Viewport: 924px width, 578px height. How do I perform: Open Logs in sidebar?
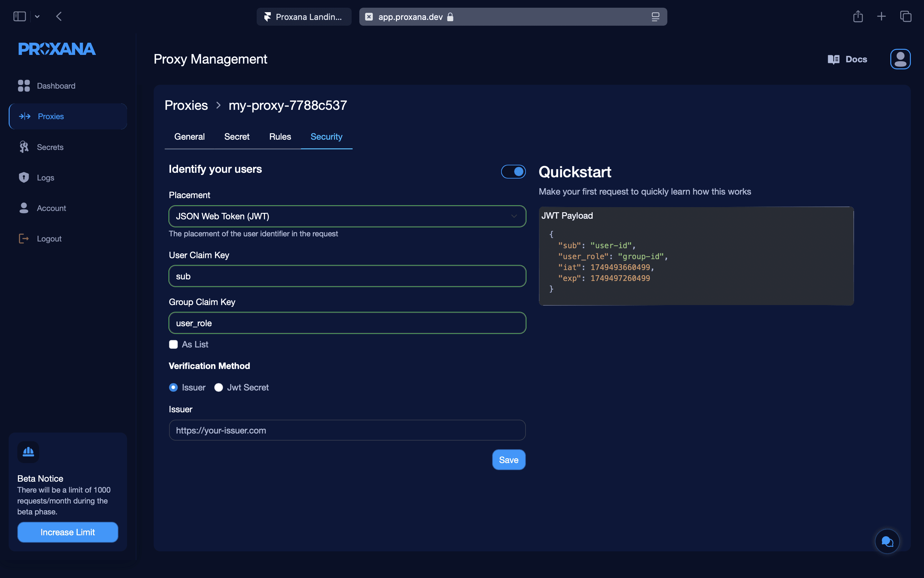tap(68, 177)
